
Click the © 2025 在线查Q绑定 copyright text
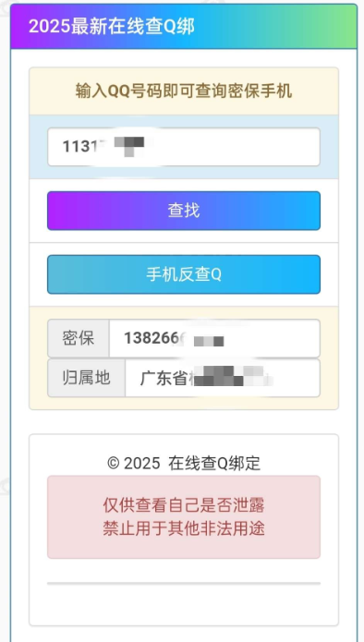pyautogui.click(x=184, y=464)
